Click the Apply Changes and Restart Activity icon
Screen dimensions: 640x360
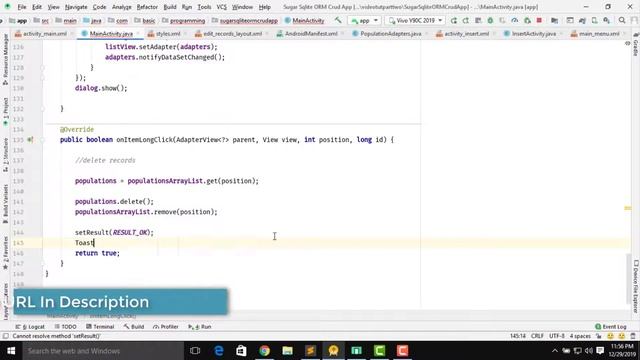466,20
